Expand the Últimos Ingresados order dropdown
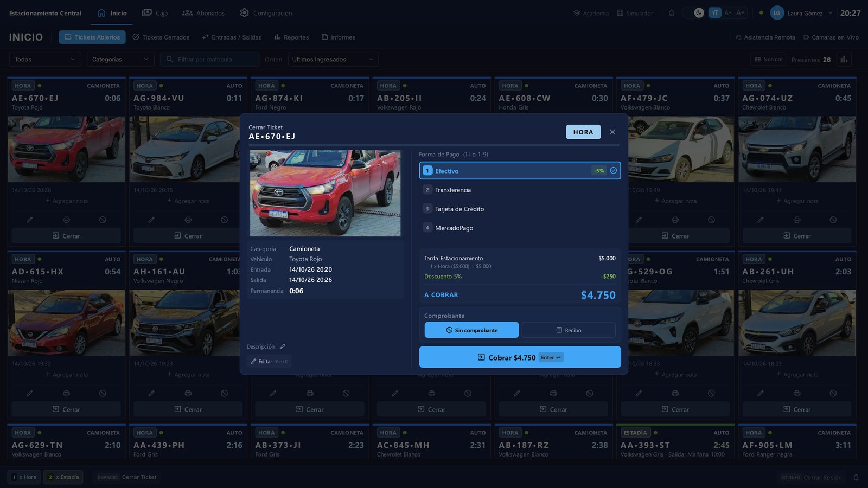Screen dimensions: 868x488 click(x=333, y=59)
